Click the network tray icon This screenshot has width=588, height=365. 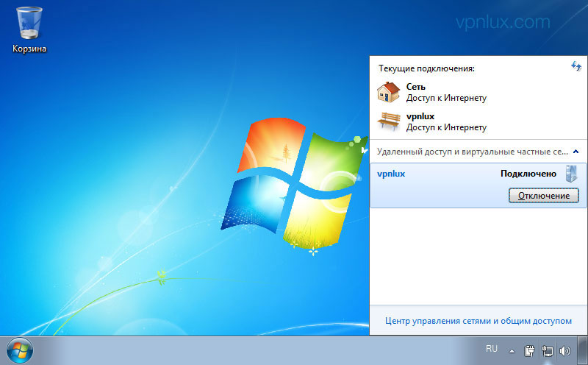[547, 351]
